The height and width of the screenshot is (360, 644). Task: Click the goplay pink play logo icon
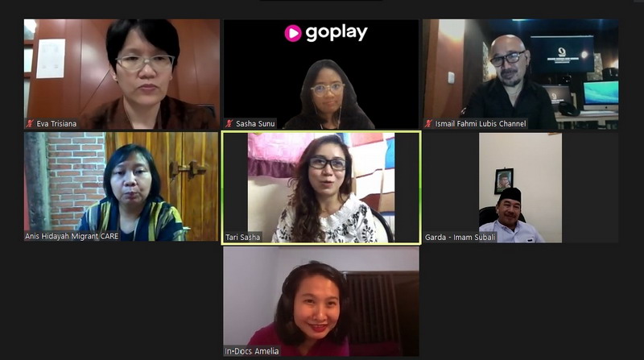(293, 33)
